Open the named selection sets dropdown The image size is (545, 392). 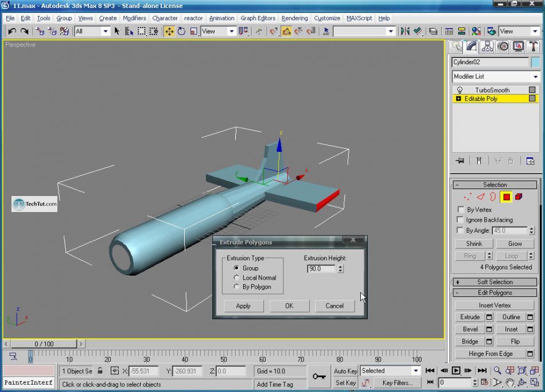(x=364, y=32)
